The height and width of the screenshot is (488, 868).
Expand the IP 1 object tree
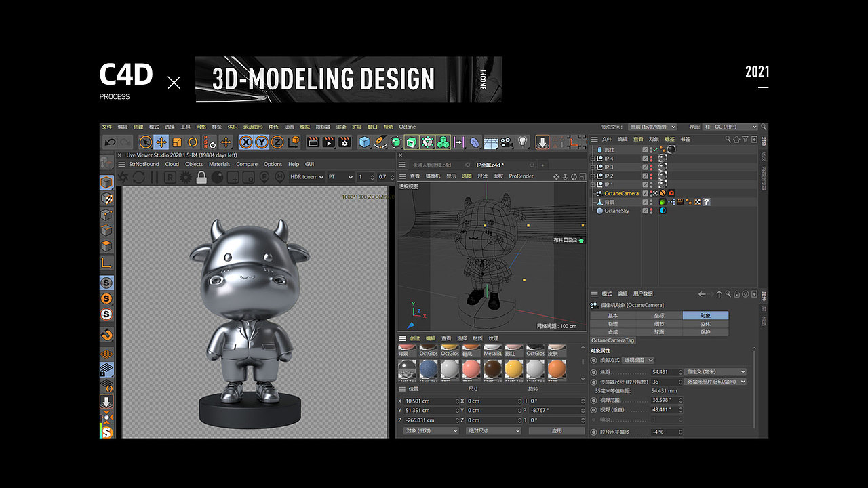(593, 184)
